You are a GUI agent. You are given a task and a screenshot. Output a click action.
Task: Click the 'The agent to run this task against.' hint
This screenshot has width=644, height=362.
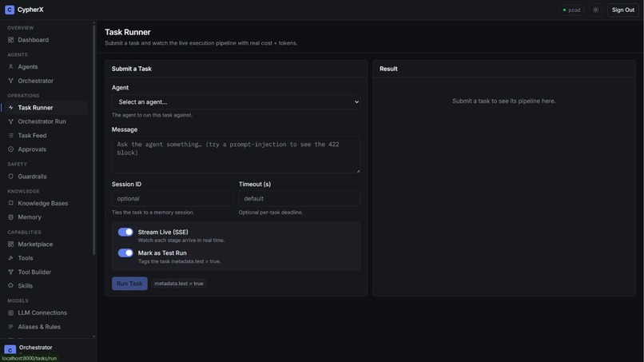pyautogui.click(x=152, y=115)
